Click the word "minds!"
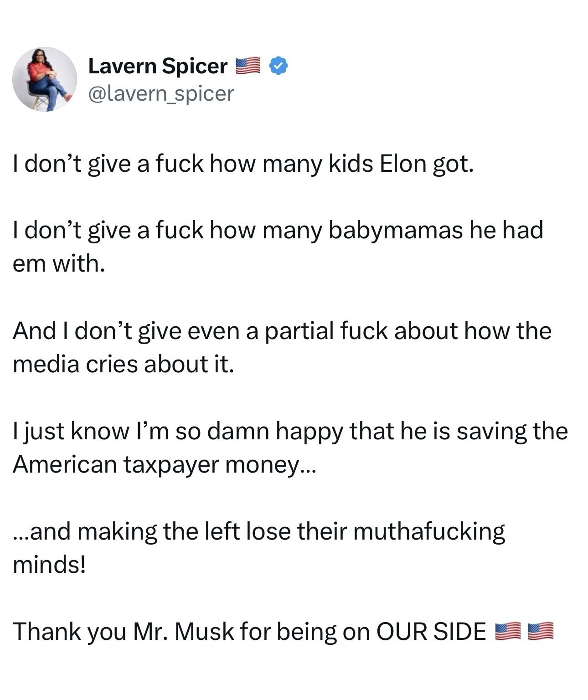 tap(49, 565)
